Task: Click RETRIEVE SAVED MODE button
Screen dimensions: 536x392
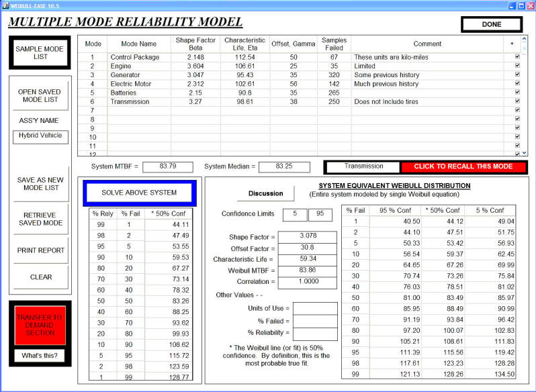Action: [40, 219]
